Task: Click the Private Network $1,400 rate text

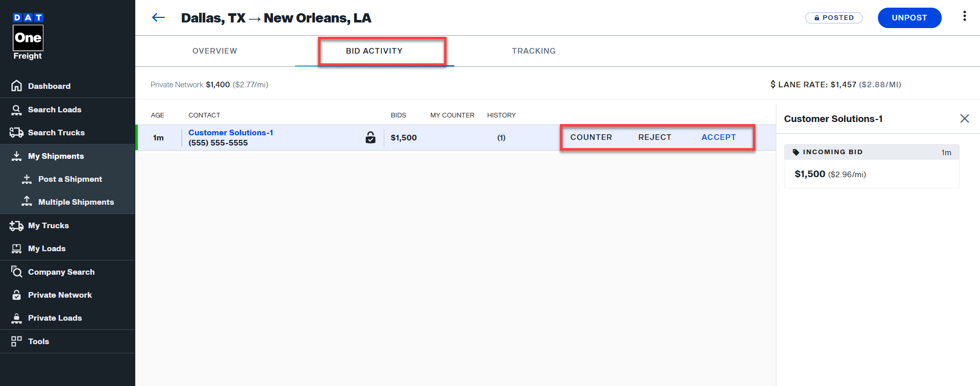Action: [209, 85]
